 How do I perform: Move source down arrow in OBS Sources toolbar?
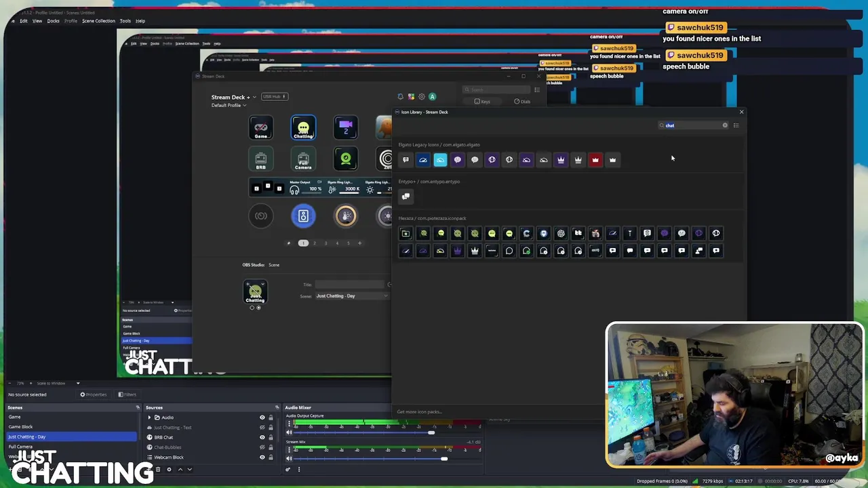click(189, 469)
